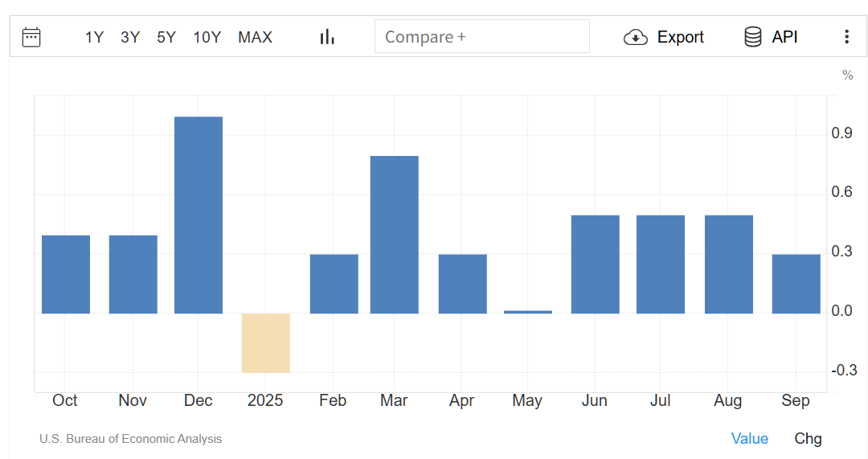Switch chart to Chg view
This screenshot has height=459, width=868.
coord(808,438)
